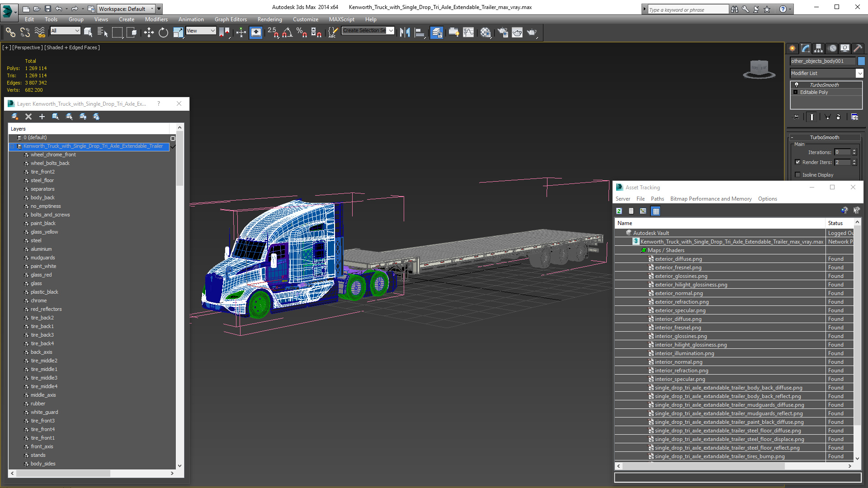
Task: Open the Material Editor
Action: [486, 32]
